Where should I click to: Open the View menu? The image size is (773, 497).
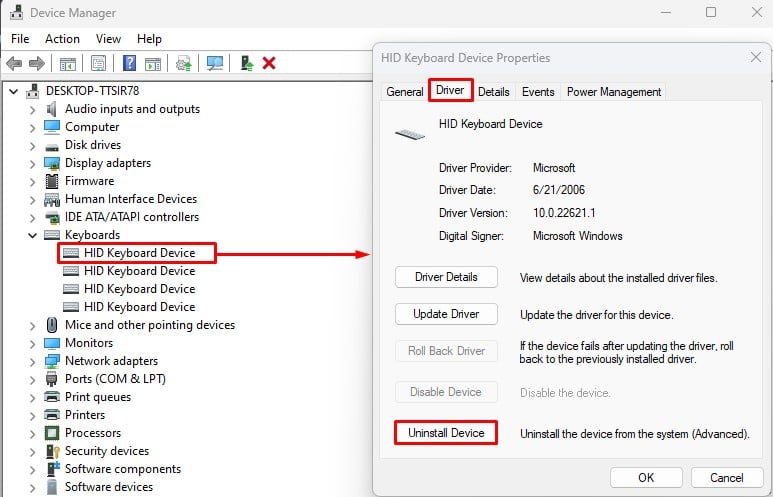[108, 38]
